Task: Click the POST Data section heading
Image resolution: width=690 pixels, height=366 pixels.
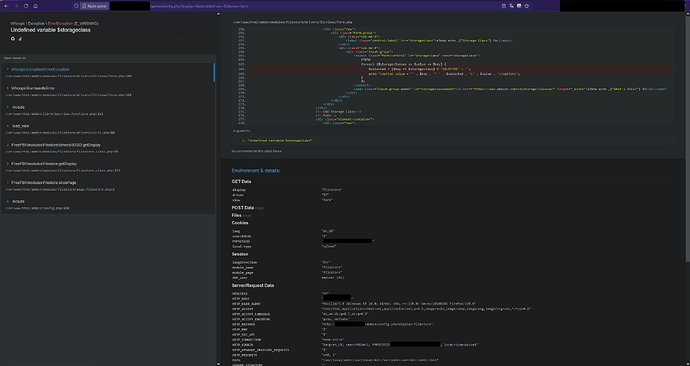Action: click(243, 208)
